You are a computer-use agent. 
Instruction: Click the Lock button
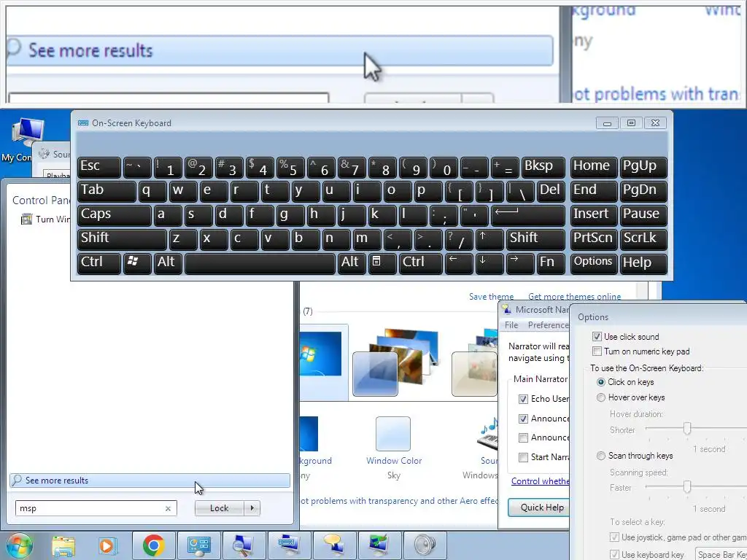219,508
